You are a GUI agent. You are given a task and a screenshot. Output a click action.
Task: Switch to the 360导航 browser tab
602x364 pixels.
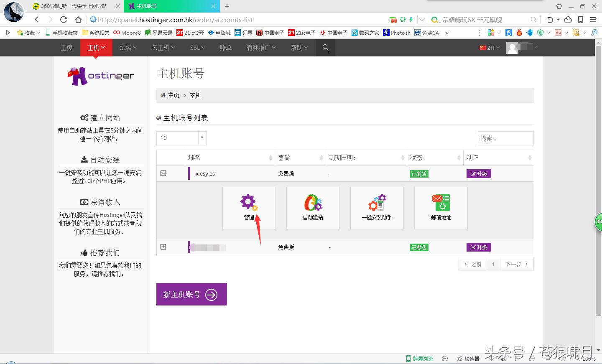pyautogui.click(x=71, y=6)
